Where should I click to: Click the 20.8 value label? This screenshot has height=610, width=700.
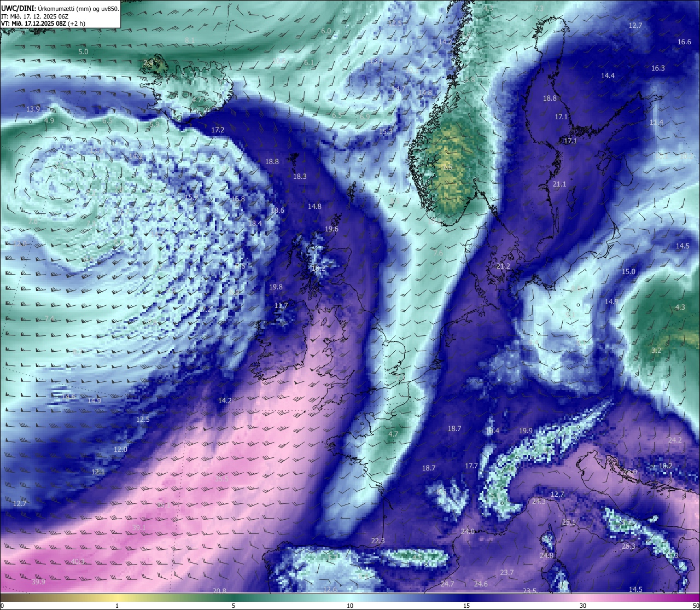click(219, 591)
